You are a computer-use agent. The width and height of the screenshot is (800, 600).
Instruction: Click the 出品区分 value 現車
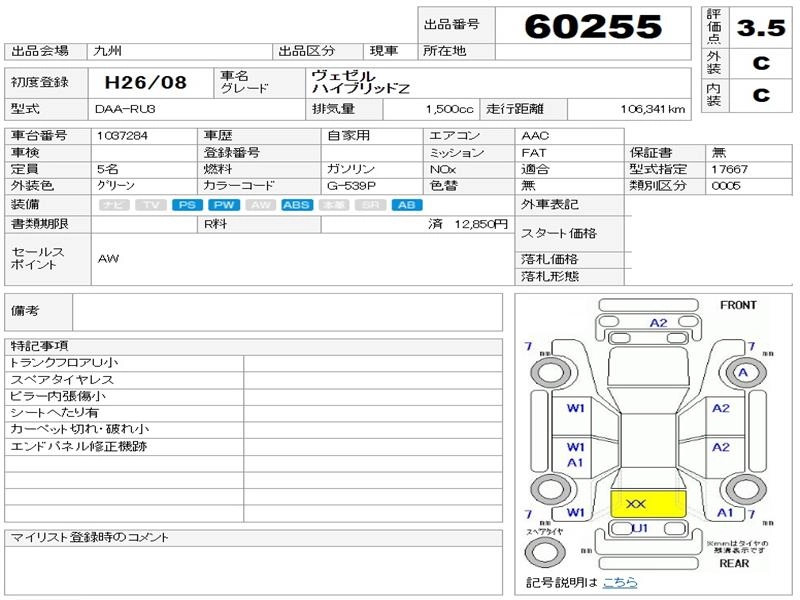[384, 51]
